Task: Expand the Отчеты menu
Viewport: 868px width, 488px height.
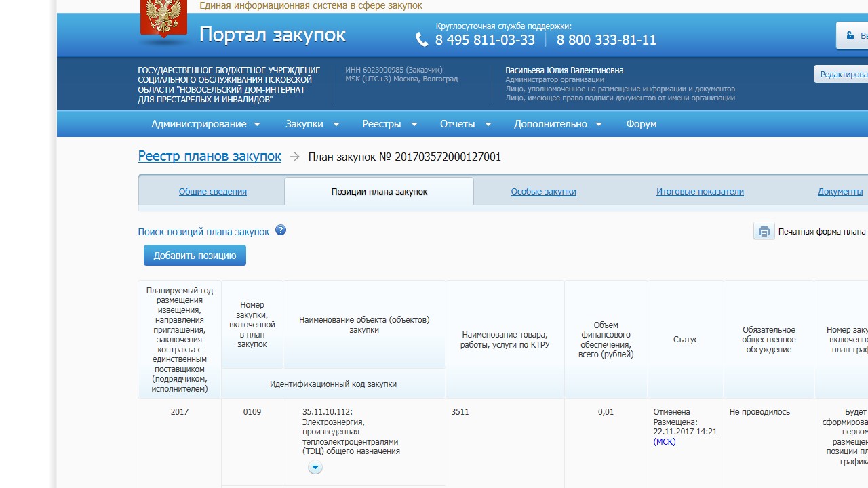Action: pyautogui.click(x=465, y=124)
